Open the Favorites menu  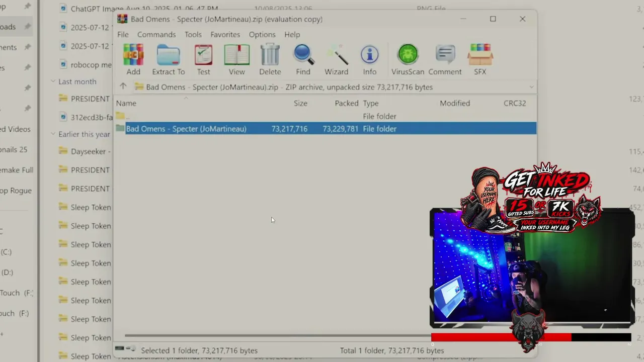225,35
